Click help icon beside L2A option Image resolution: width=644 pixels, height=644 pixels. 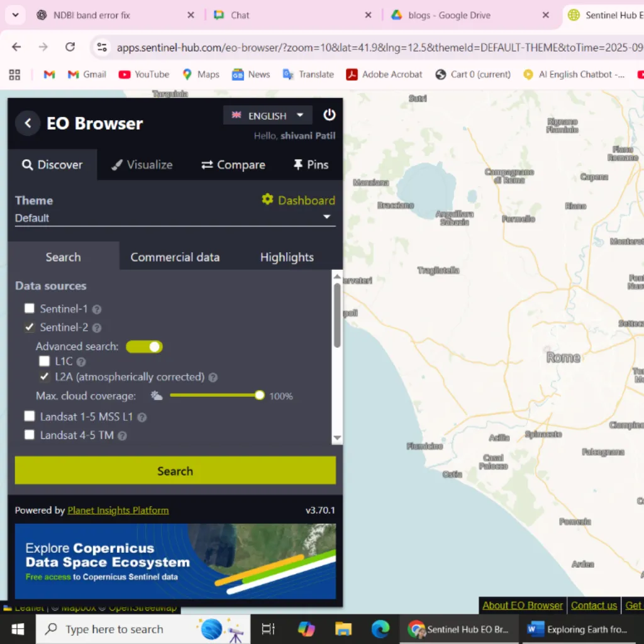(213, 377)
